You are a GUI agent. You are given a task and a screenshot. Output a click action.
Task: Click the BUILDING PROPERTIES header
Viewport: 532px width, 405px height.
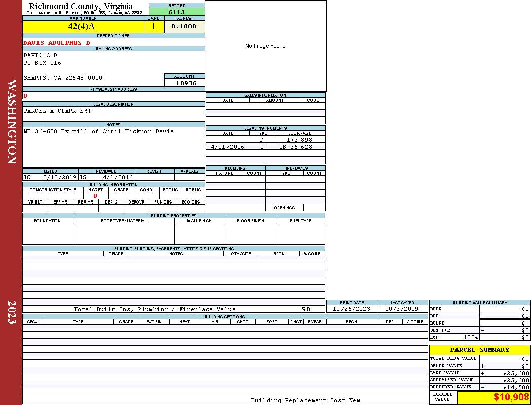[174, 215]
